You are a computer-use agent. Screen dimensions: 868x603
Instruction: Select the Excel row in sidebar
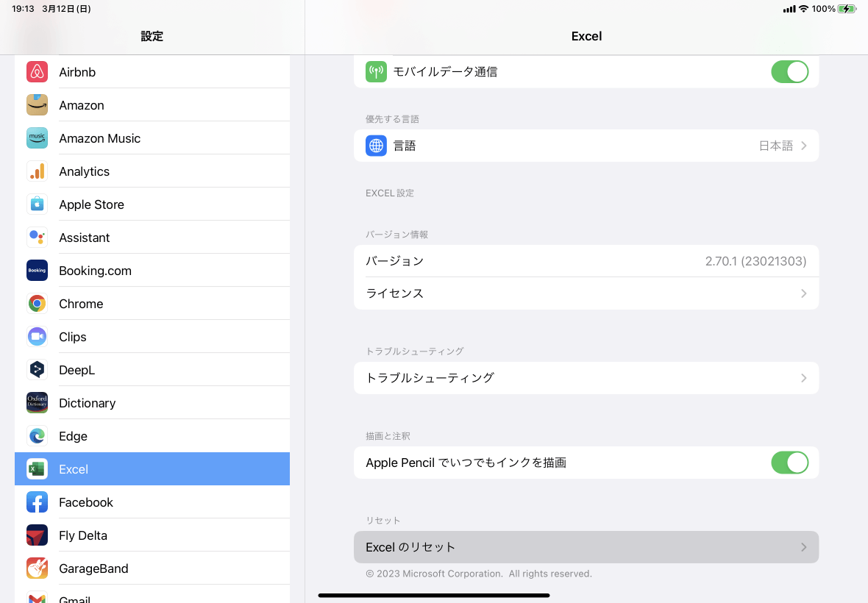pos(152,469)
